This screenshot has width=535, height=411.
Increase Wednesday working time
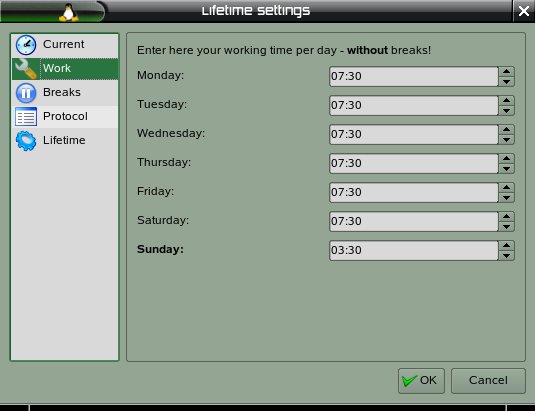506,129
